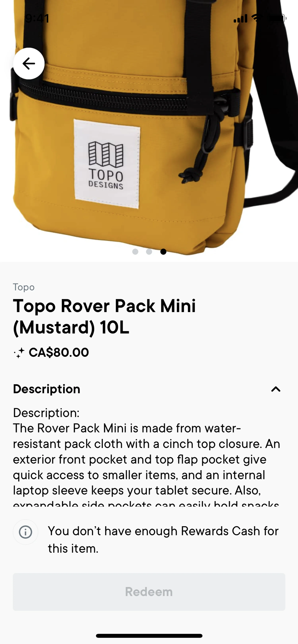
Task: Select the first image carousel dot
Action: 135,251
